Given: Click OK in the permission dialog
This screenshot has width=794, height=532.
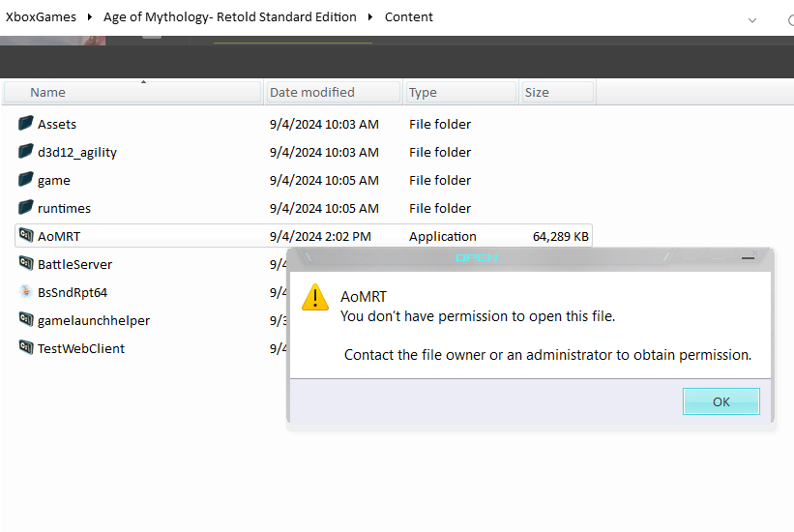Looking at the screenshot, I should point(721,401).
